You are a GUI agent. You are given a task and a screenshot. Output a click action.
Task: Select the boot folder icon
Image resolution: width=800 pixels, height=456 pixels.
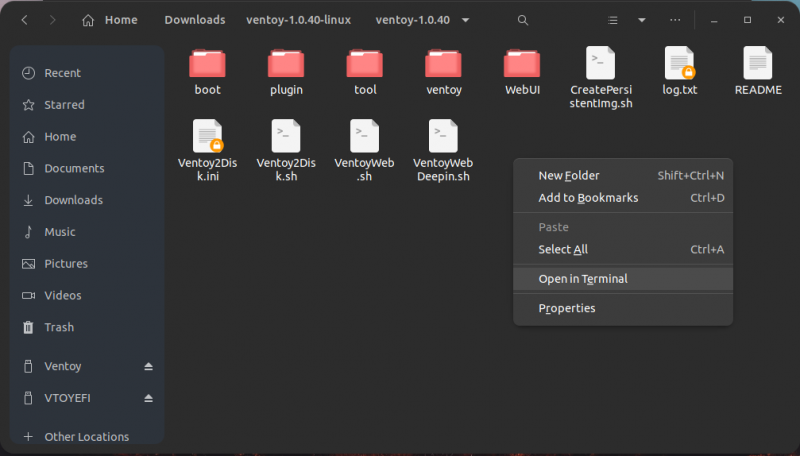[x=207, y=64]
